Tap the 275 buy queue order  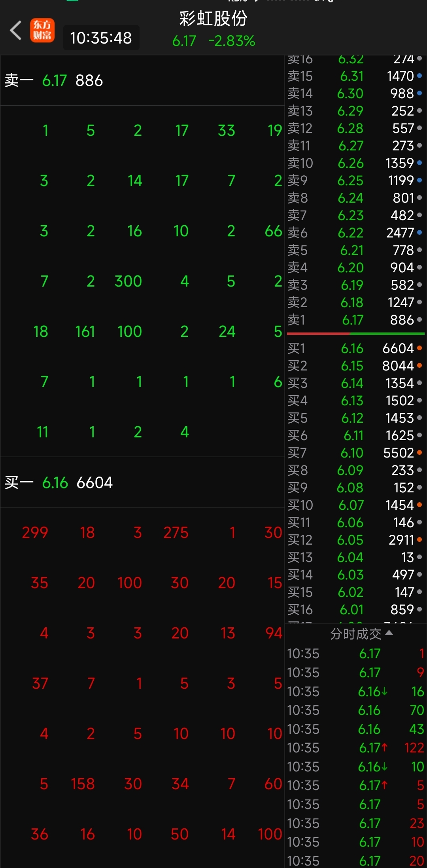tap(176, 533)
